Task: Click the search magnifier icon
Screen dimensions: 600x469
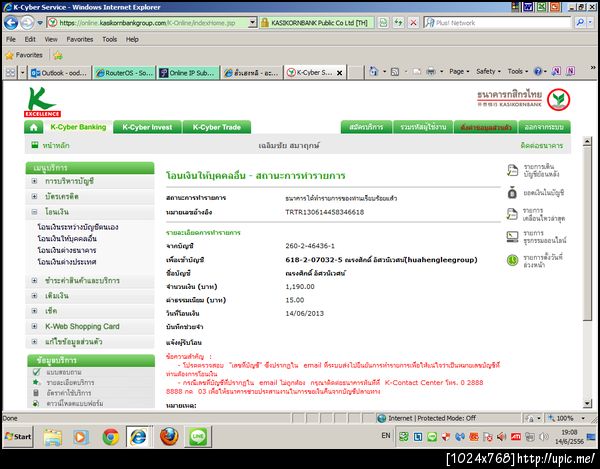Action: (580, 23)
